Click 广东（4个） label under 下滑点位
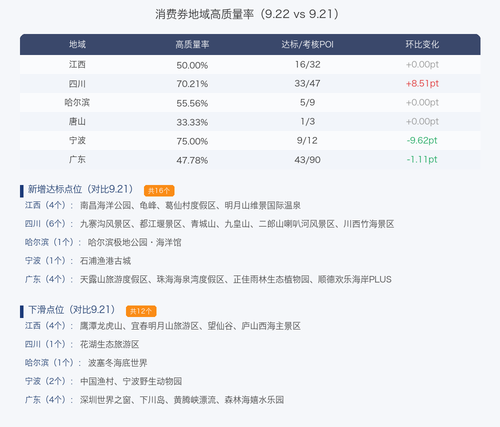500x427 pixels. coord(49,400)
